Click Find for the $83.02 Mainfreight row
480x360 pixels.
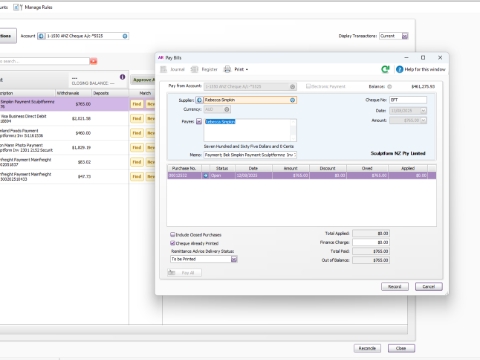point(137,162)
